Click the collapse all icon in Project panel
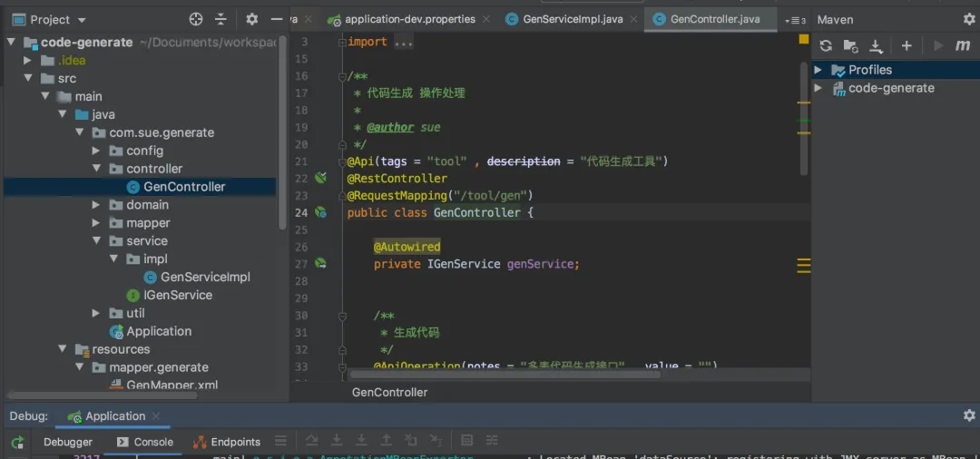Screen dimensions: 980x459 tap(221, 19)
